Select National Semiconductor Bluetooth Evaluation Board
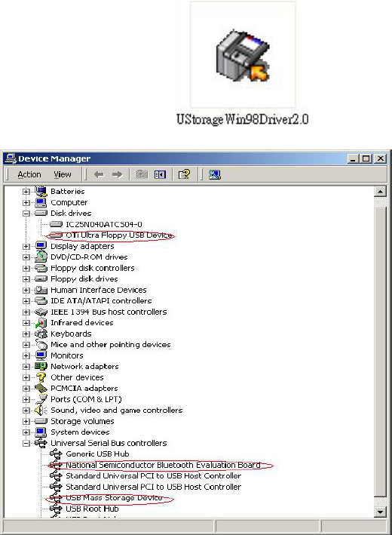 point(164,465)
